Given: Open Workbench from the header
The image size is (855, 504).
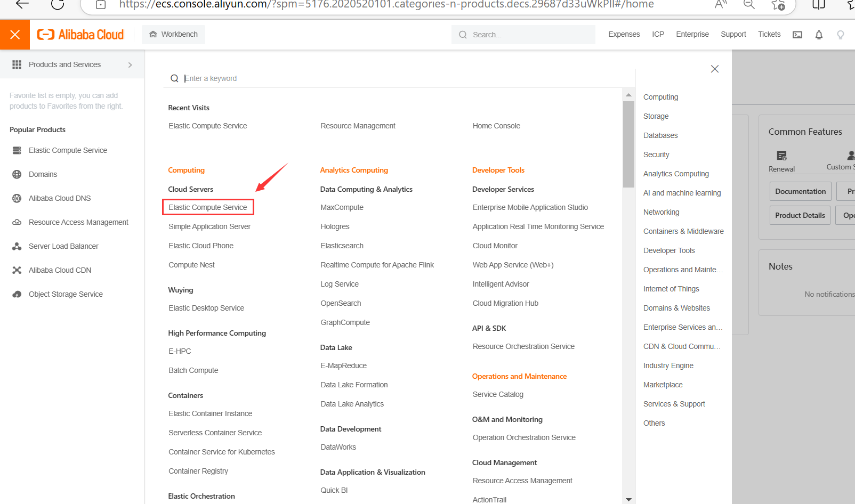Looking at the screenshot, I should (x=174, y=34).
